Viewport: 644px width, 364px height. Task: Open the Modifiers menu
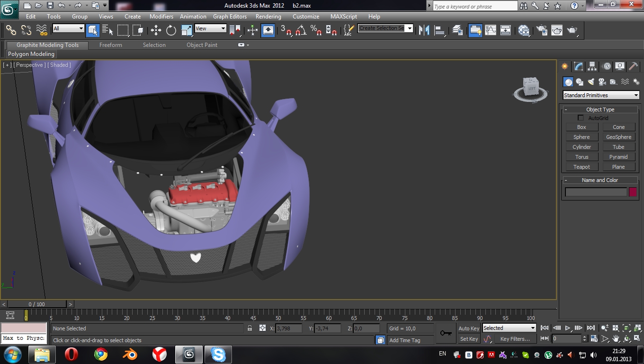(x=161, y=16)
